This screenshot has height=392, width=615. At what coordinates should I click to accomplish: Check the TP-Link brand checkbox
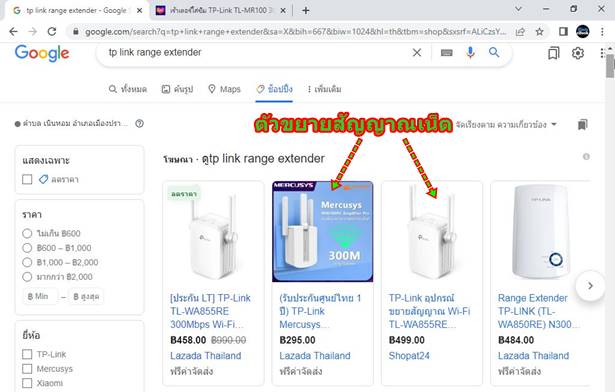27,354
